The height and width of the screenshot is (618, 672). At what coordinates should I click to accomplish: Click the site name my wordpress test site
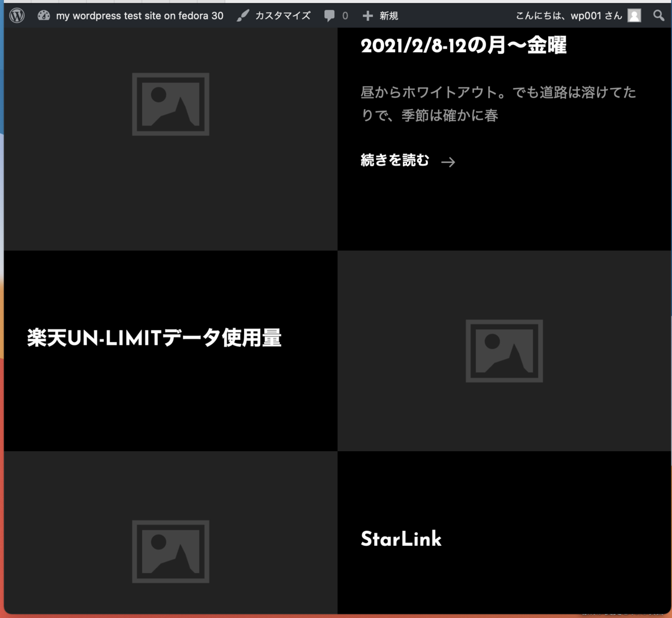click(139, 15)
